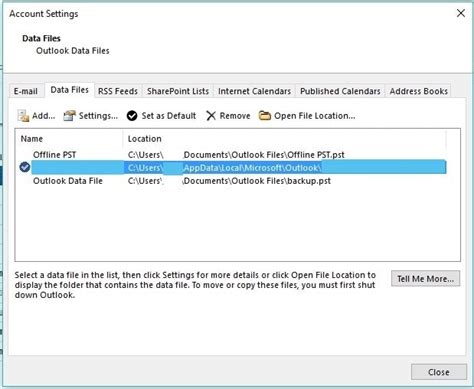
Task: Open the Address Books tab
Action: (418, 91)
